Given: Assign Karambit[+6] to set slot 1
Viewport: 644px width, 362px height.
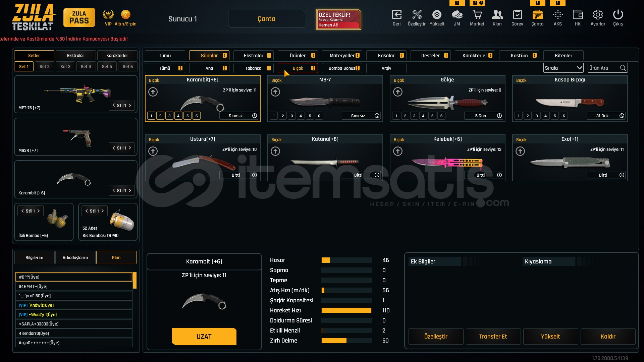Looking at the screenshot, I should click(x=151, y=116).
